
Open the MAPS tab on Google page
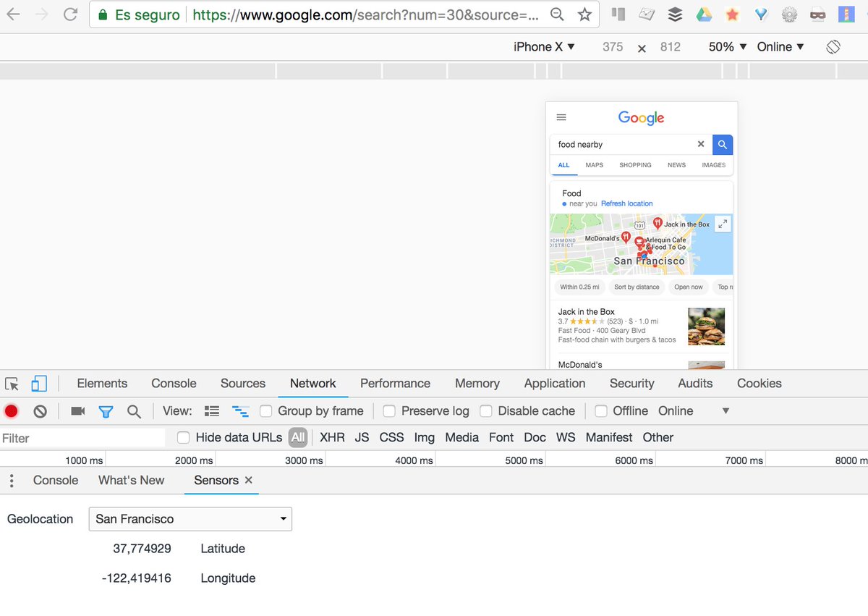[x=594, y=165]
